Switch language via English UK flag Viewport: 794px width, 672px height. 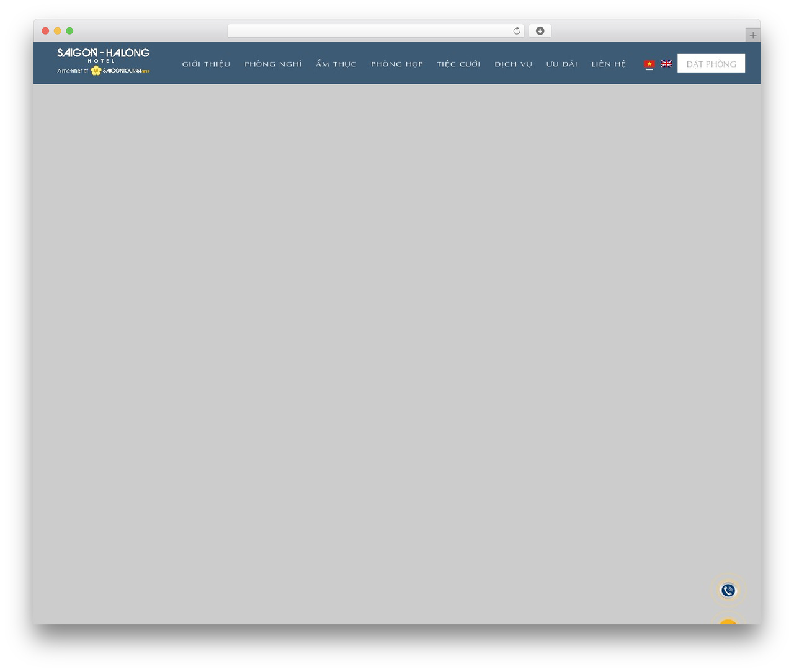666,64
